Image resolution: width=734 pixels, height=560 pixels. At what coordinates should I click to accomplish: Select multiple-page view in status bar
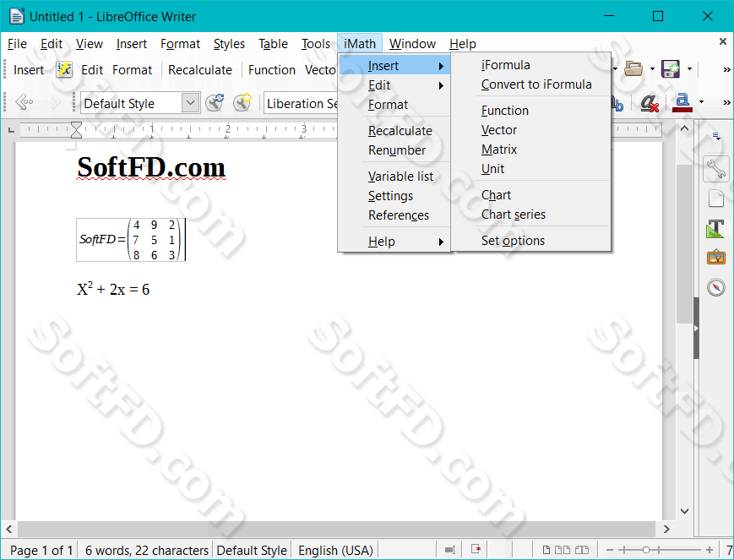[x=563, y=550]
